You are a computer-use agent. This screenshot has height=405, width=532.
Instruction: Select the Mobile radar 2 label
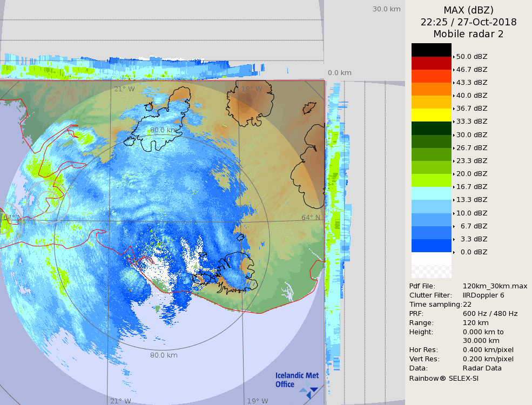click(x=468, y=34)
